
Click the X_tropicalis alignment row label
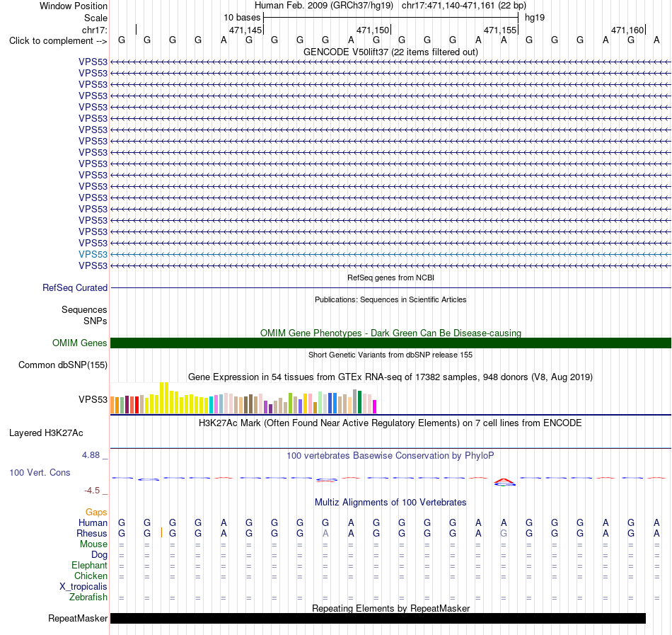click(83, 587)
